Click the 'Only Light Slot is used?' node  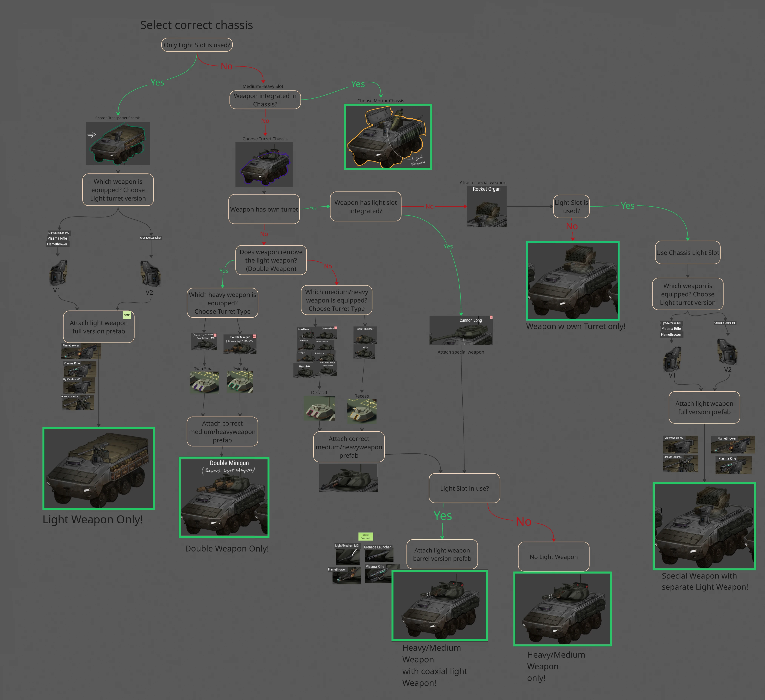(x=197, y=45)
